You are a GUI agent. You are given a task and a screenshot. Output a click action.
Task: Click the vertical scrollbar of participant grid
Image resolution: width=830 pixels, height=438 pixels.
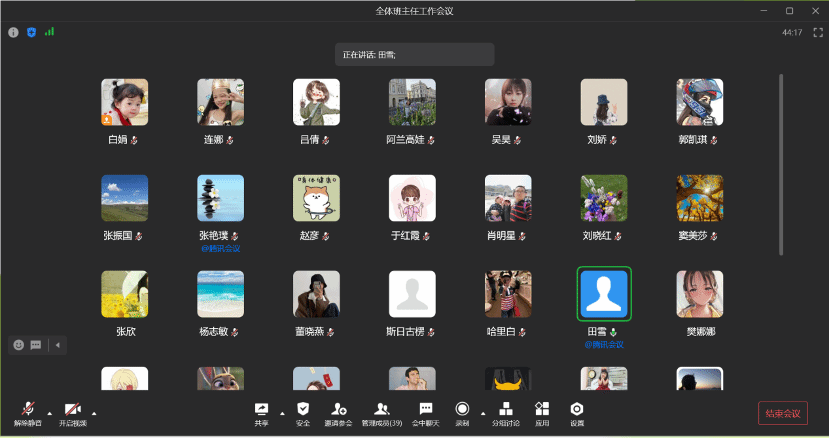tap(780, 160)
